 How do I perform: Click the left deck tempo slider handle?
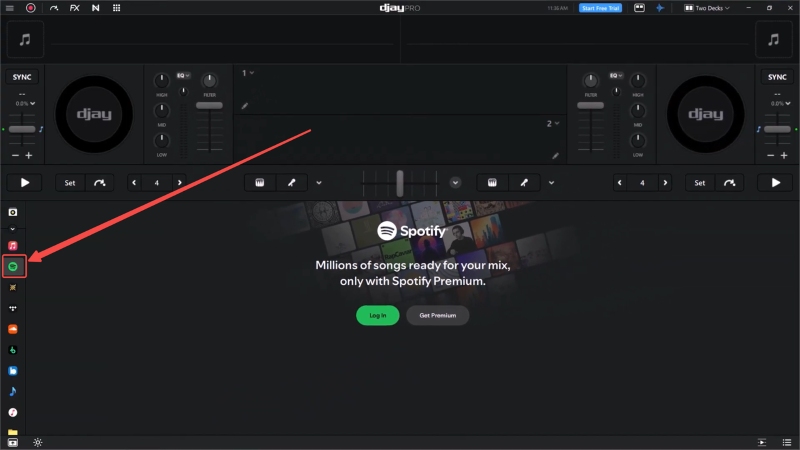pyautogui.click(x=22, y=129)
